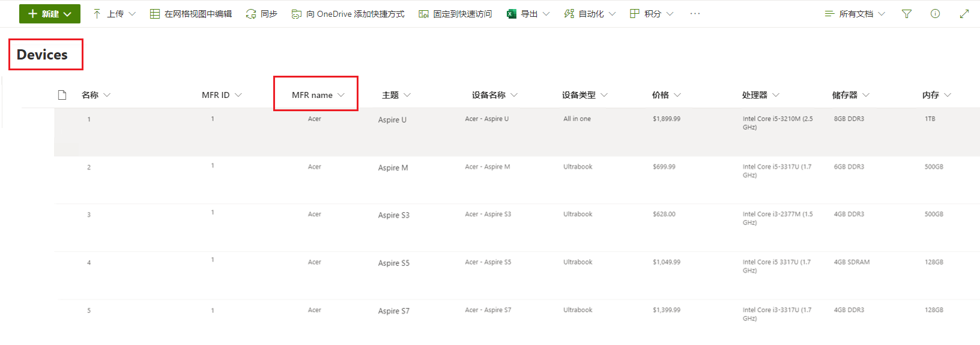Open the 储存器 column header menu
Image resolution: width=980 pixels, height=345 pixels.
point(851,95)
